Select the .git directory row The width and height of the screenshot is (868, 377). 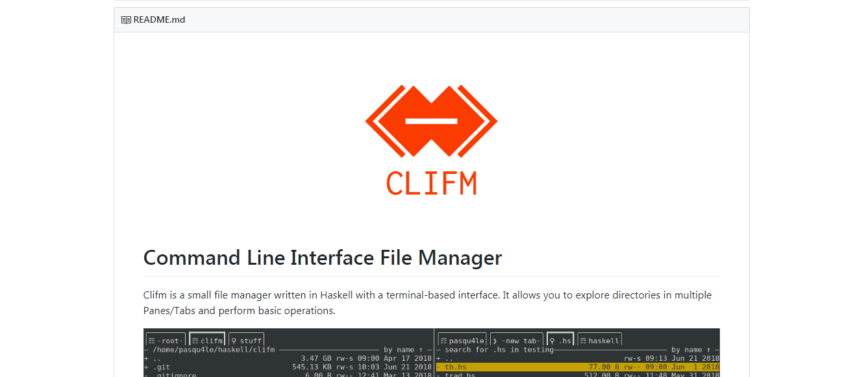pos(288,367)
